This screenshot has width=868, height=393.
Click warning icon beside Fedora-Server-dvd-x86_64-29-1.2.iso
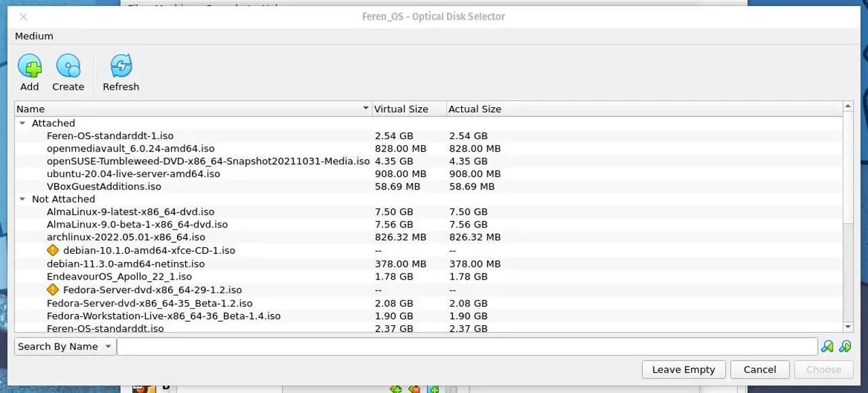coord(53,290)
